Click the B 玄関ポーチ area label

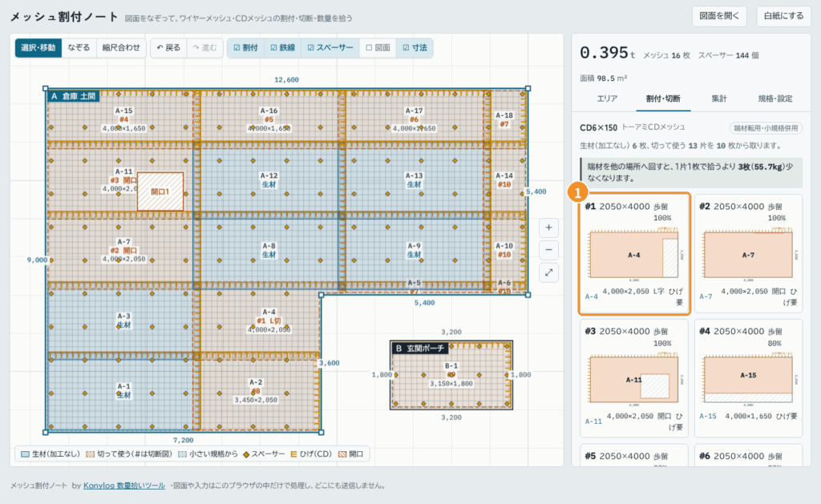(x=419, y=348)
